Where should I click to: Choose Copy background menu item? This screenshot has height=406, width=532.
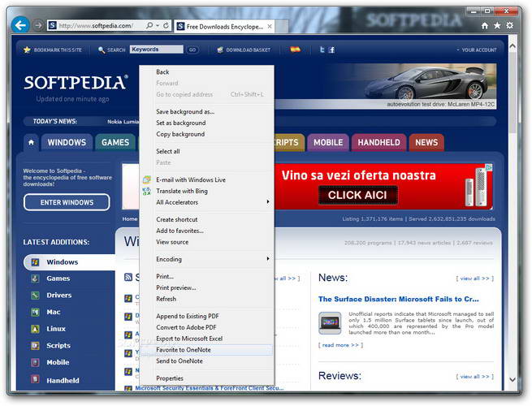click(207, 134)
